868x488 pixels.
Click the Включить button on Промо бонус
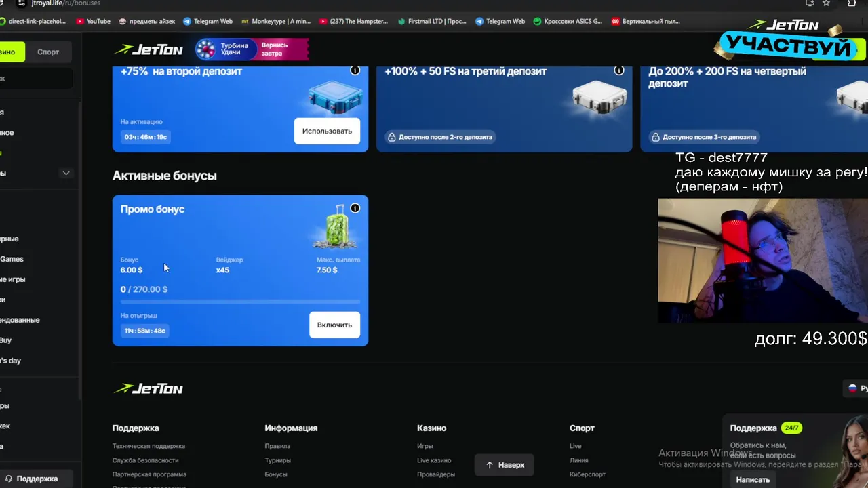tap(334, 325)
